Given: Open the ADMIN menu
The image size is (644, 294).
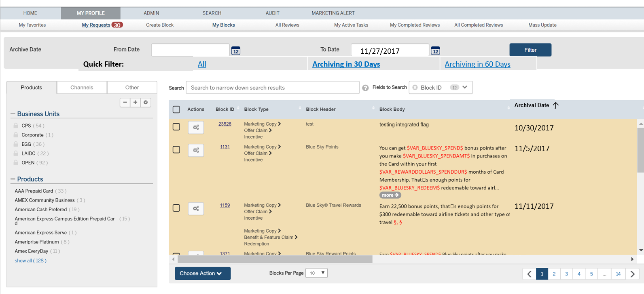Looking at the screenshot, I should (x=151, y=13).
